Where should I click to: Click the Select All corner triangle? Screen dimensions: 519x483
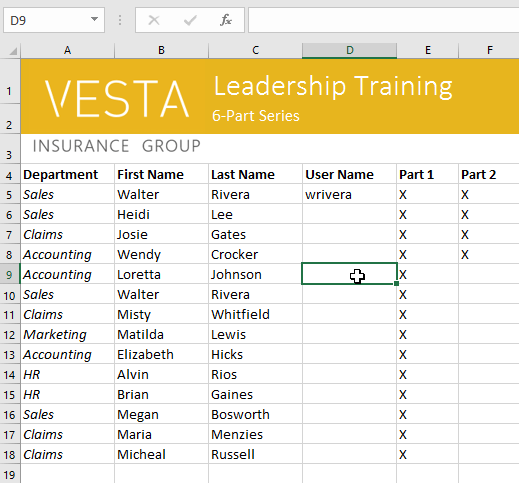tap(13, 51)
